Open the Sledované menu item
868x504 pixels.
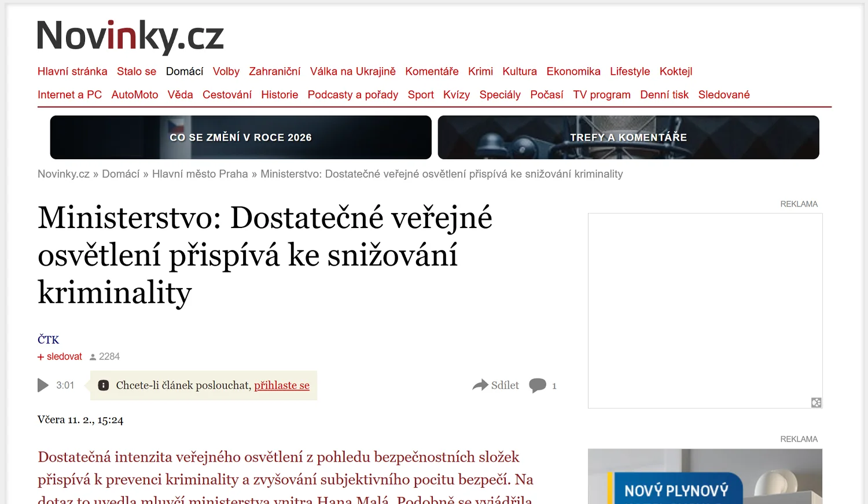coord(723,94)
